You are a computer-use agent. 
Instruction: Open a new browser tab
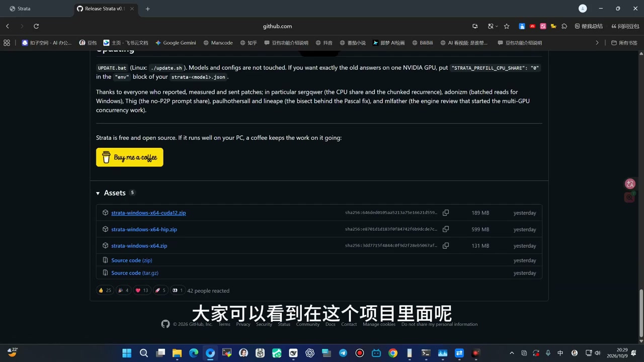click(147, 9)
